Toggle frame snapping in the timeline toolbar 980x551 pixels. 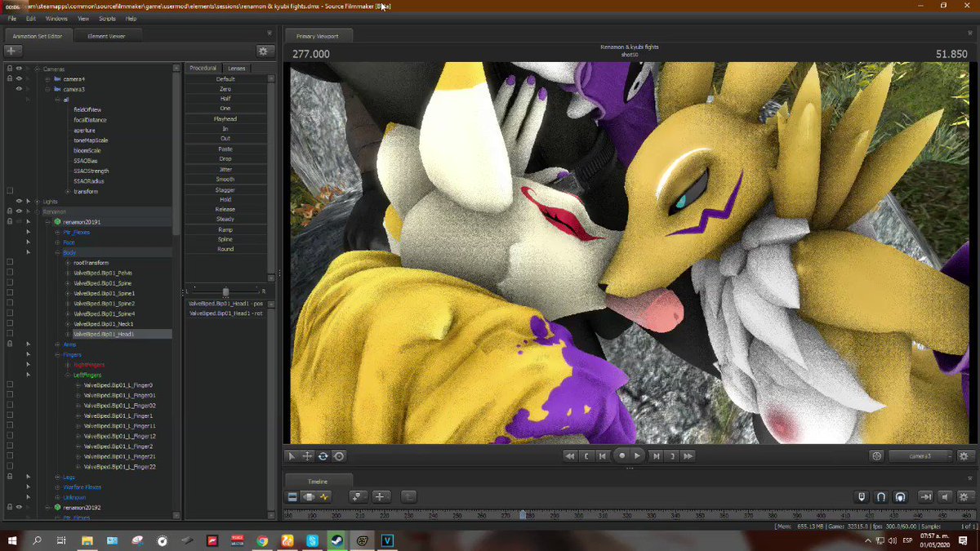(862, 496)
